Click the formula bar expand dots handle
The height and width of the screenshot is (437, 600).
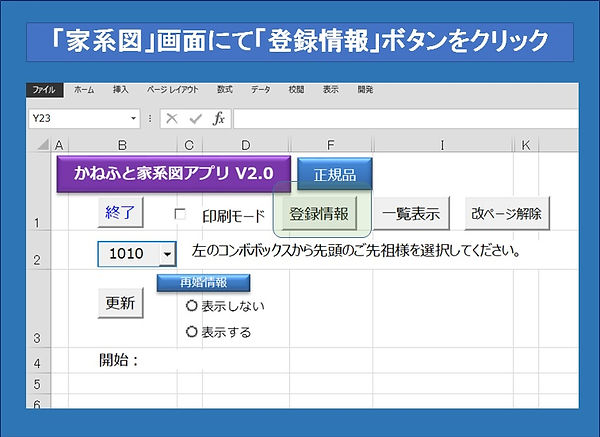click(x=150, y=119)
